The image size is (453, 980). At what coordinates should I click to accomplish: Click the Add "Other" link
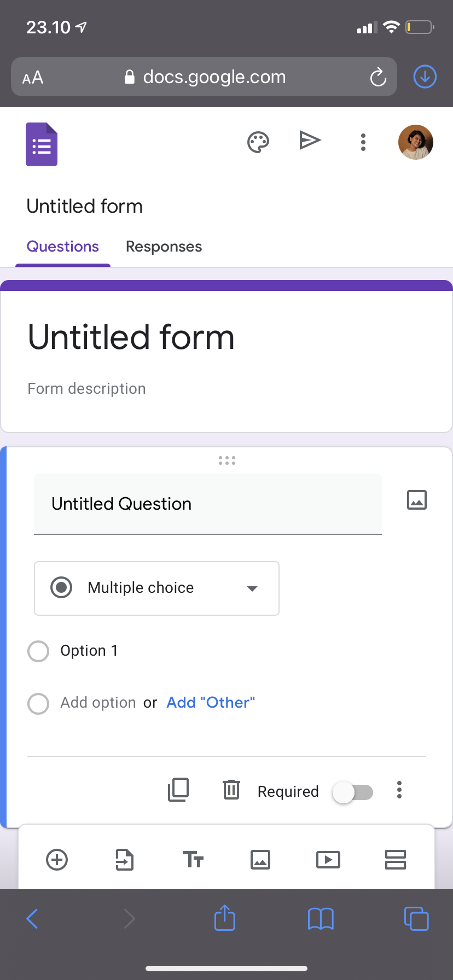pyautogui.click(x=211, y=703)
